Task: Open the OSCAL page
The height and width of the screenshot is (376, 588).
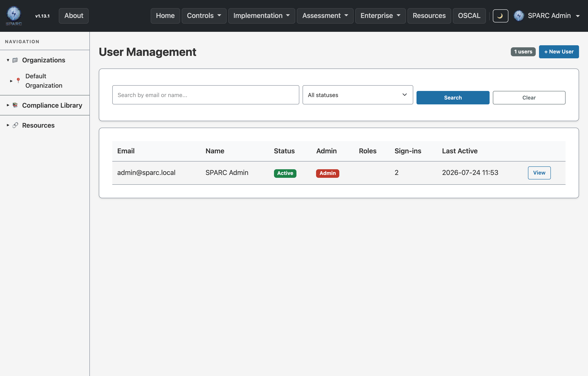Action: click(469, 16)
